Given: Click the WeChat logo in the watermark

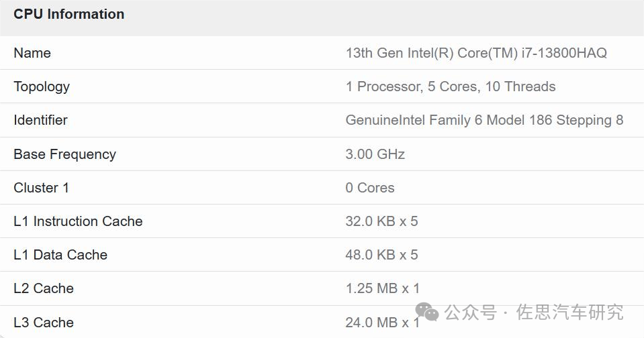Looking at the screenshot, I should coord(427,312).
